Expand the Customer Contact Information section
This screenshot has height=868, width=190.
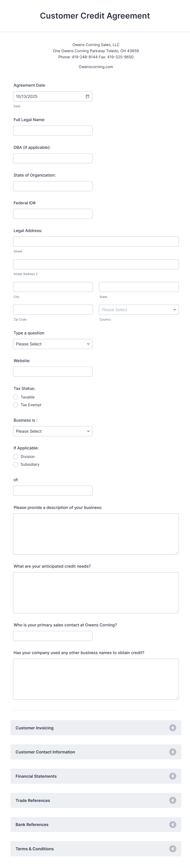[x=172, y=752]
